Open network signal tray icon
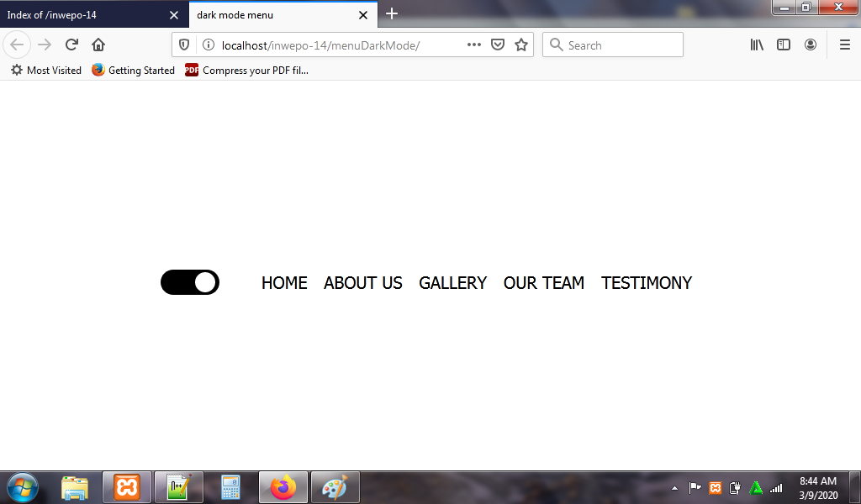The width and height of the screenshot is (861, 504). click(x=776, y=487)
